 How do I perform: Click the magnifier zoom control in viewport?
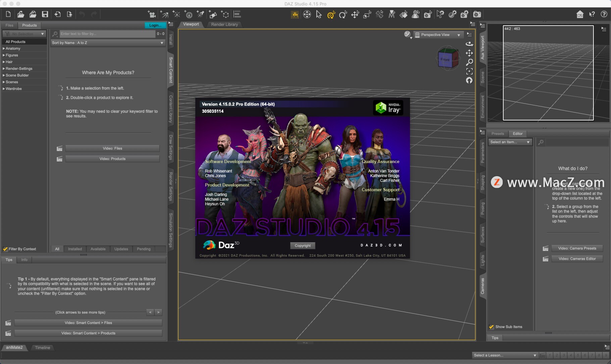click(x=469, y=62)
